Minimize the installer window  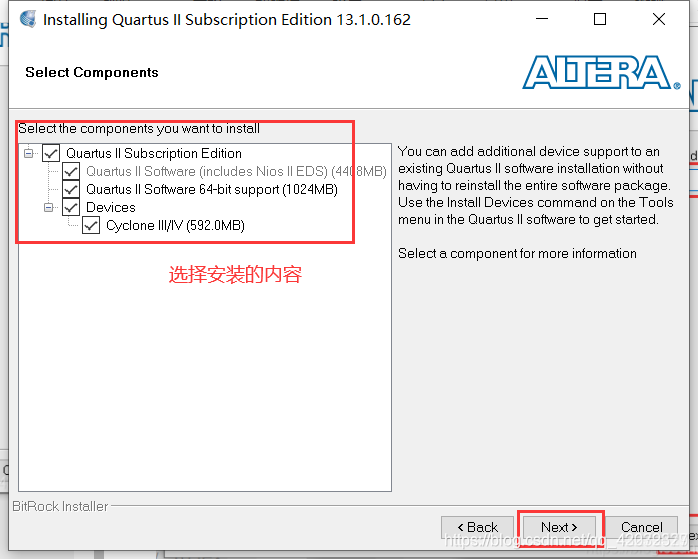tap(542, 19)
